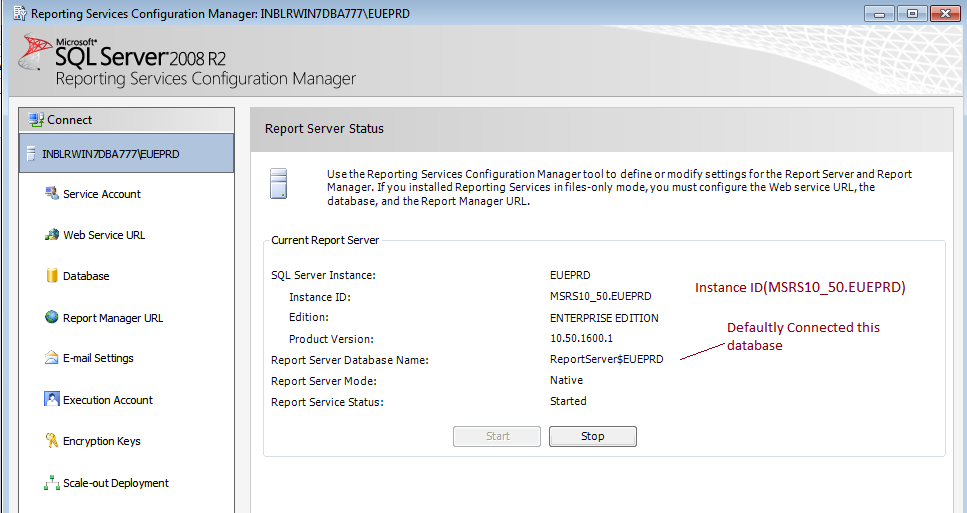Go to the Database settings page
The height and width of the screenshot is (513, 967).
pos(86,276)
